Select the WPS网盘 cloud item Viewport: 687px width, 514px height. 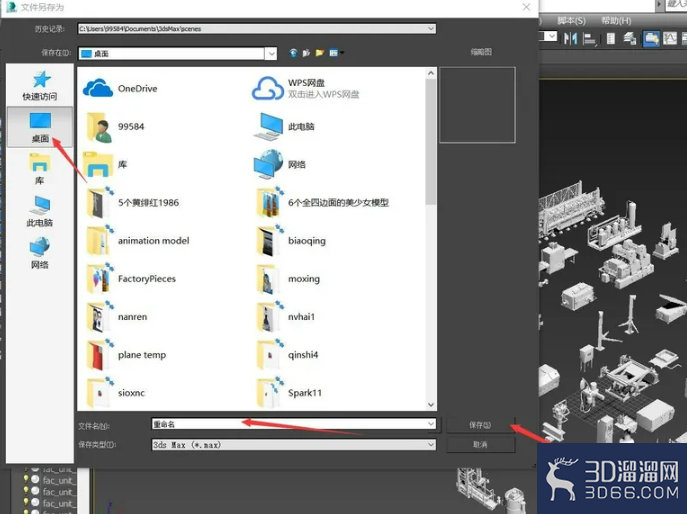pyautogui.click(x=306, y=89)
